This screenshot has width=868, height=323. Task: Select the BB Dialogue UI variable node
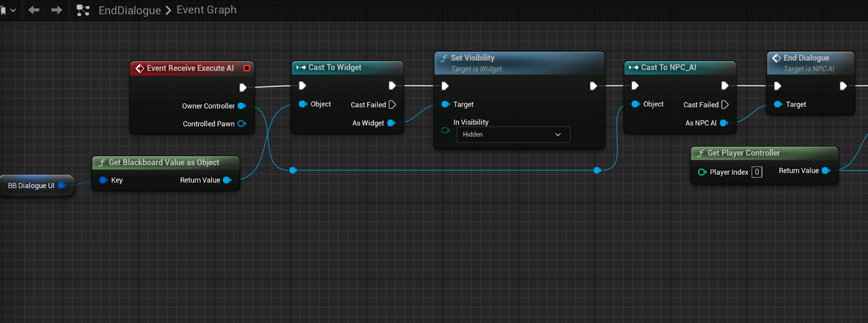click(37, 186)
